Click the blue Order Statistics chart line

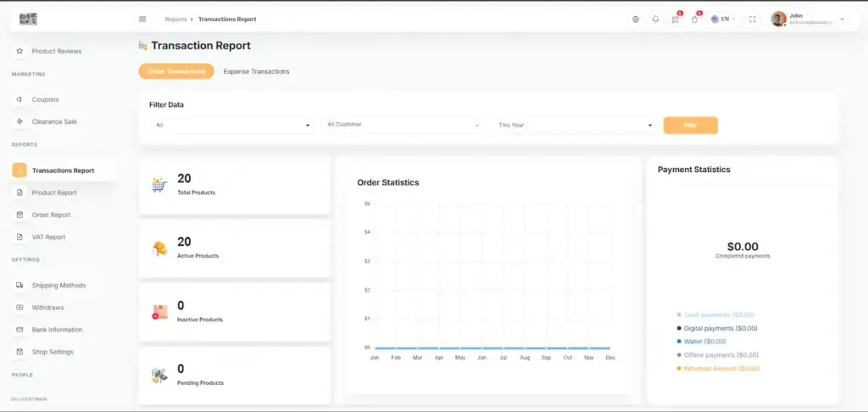[492, 348]
